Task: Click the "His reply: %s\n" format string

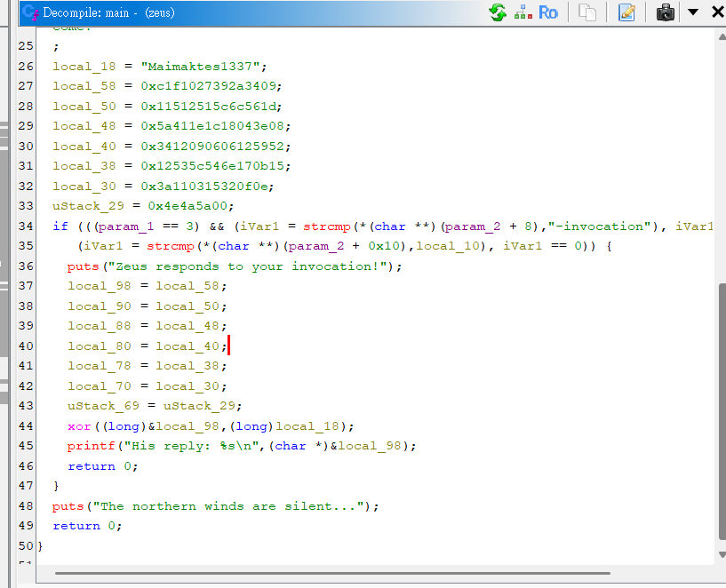Action: (191, 446)
